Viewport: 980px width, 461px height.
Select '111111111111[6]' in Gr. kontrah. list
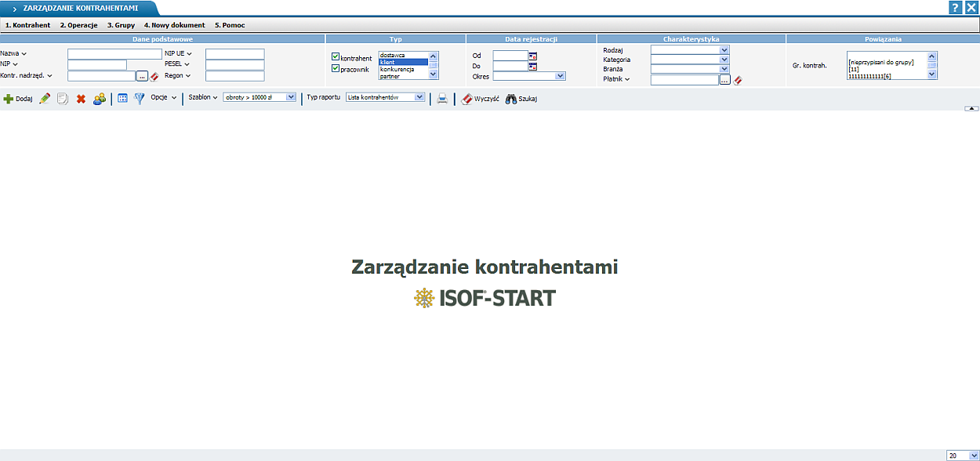(887, 75)
